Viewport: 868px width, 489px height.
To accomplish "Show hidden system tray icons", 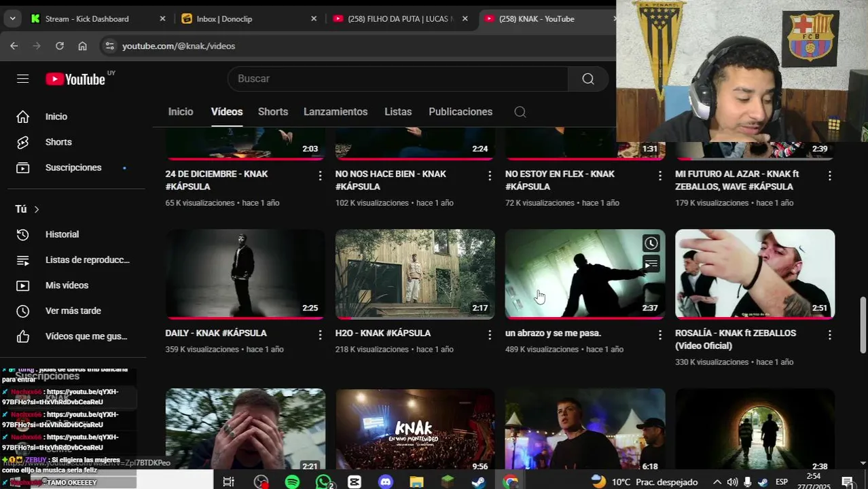I will click(718, 482).
